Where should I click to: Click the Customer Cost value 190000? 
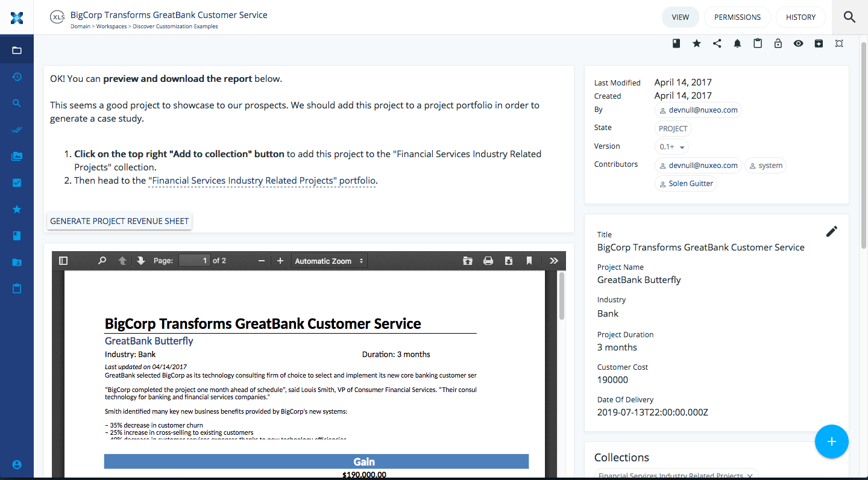[612, 380]
